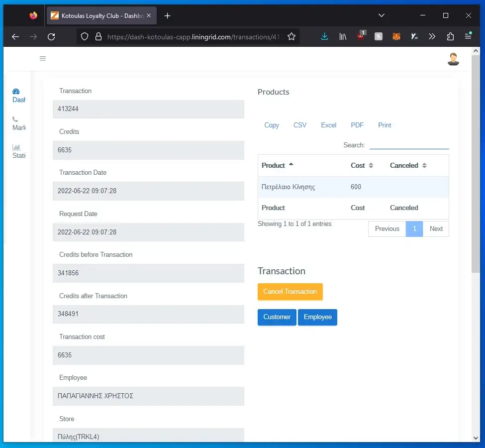The image size is (485, 448).
Task: Click inside the table Search field
Action: [408, 145]
